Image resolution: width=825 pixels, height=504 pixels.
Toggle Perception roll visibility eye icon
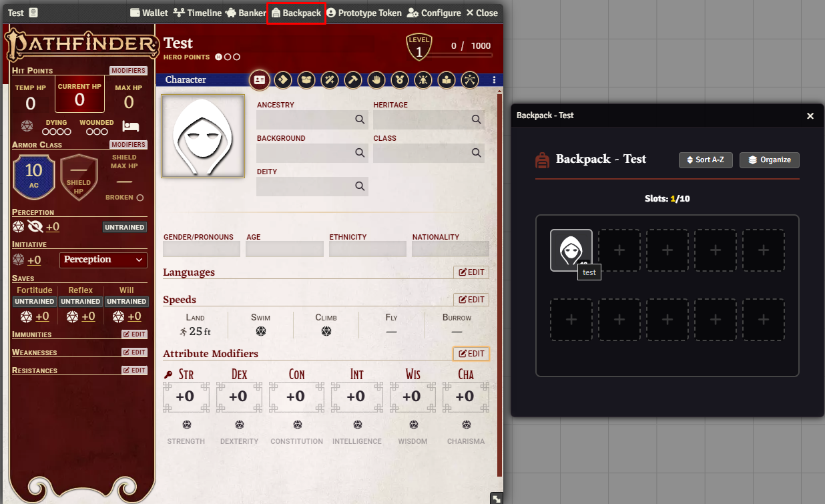(x=36, y=227)
